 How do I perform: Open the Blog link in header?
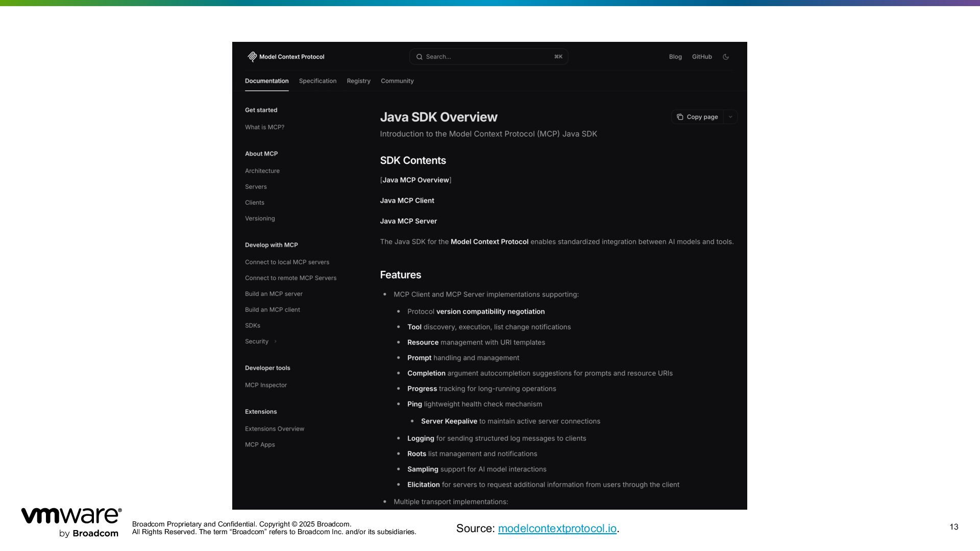pos(675,57)
